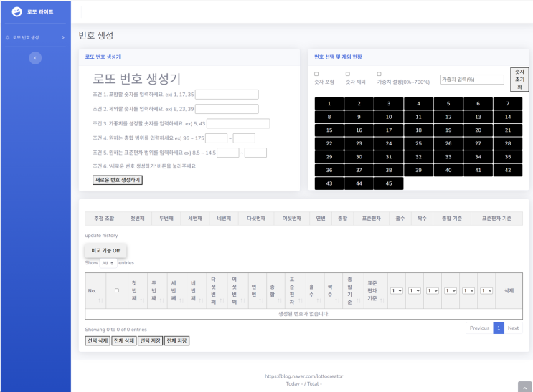Sort table by 홀수 column

(315, 291)
